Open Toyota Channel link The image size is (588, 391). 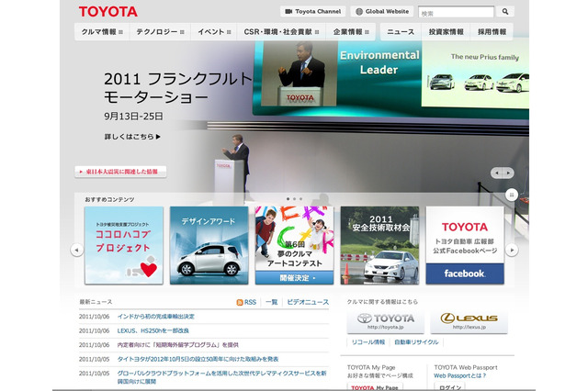(x=312, y=11)
